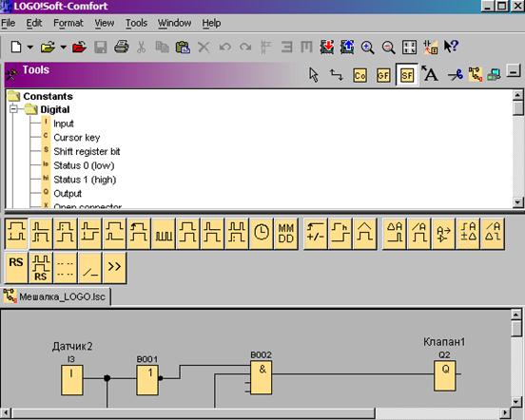Click the online test icon
The width and height of the screenshot is (525, 420).
click(494, 74)
